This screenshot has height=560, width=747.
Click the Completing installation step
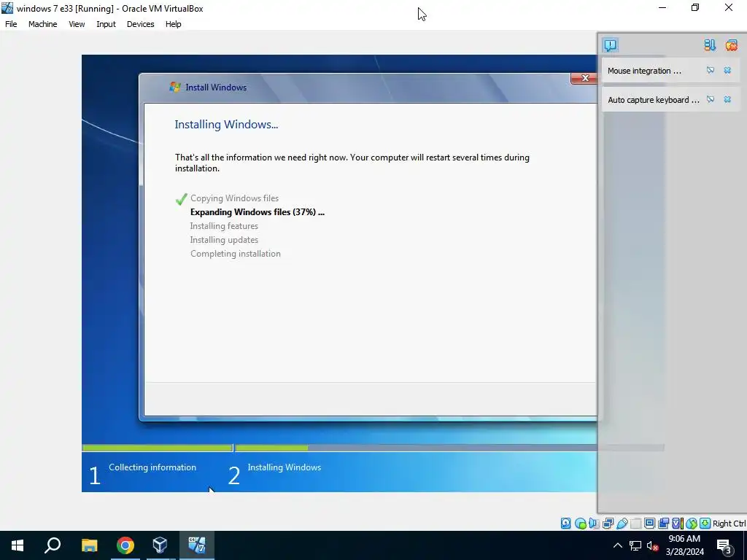236,254
